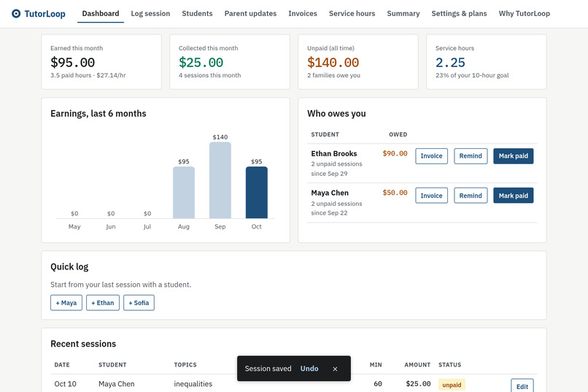Switch to Parent updates
This screenshot has width=588, height=392.
250,13
